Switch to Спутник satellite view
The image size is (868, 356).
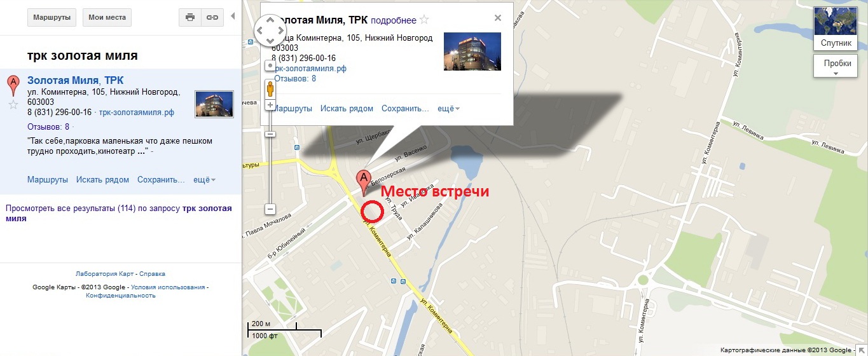click(836, 29)
